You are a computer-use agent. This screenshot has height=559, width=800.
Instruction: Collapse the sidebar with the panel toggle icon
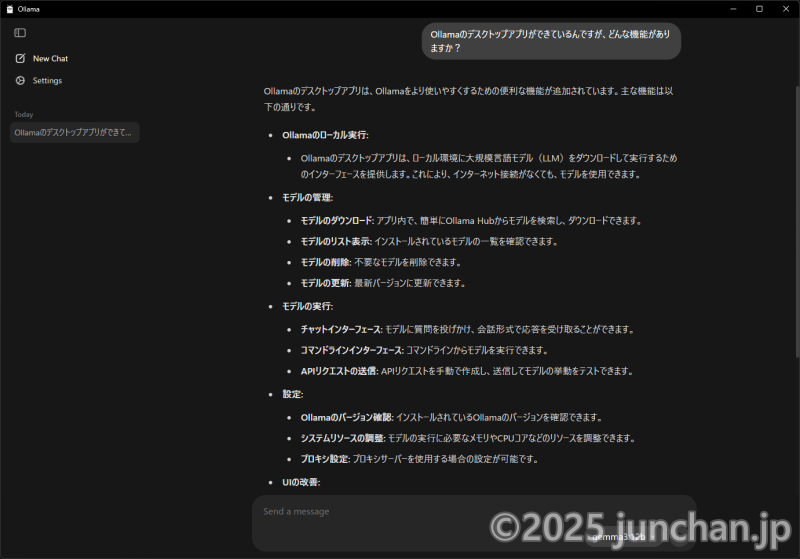[x=20, y=33]
